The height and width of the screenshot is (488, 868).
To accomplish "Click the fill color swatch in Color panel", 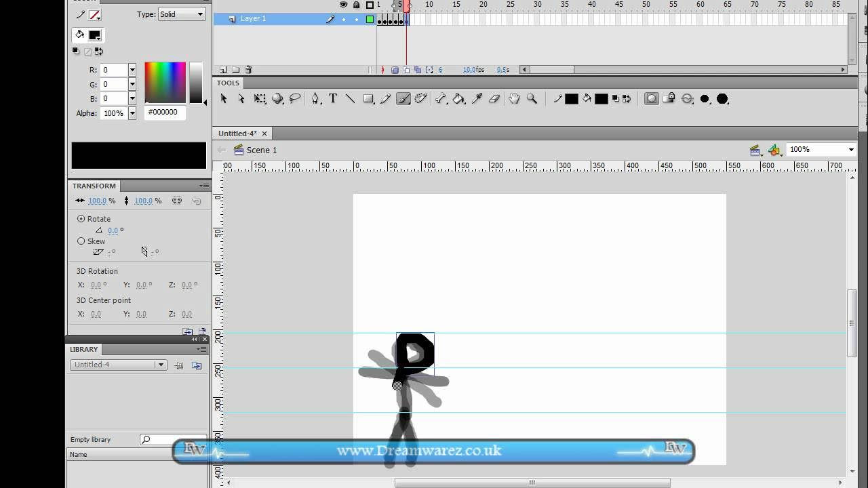I will pyautogui.click(x=94, y=35).
